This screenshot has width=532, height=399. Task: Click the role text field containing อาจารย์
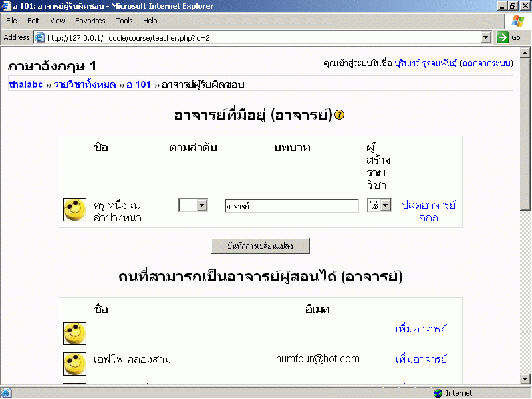(x=291, y=206)
